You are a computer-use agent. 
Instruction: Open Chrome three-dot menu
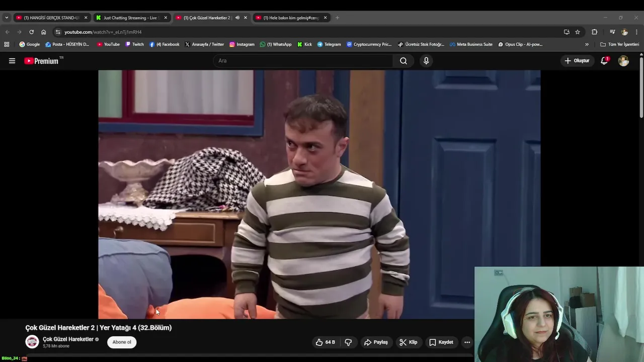pos(636,32)
